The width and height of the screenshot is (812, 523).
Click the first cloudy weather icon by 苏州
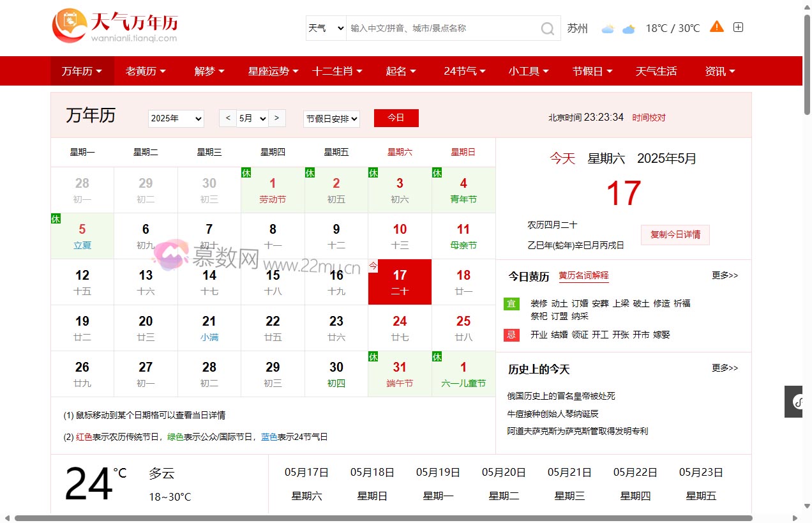(608, 29)
